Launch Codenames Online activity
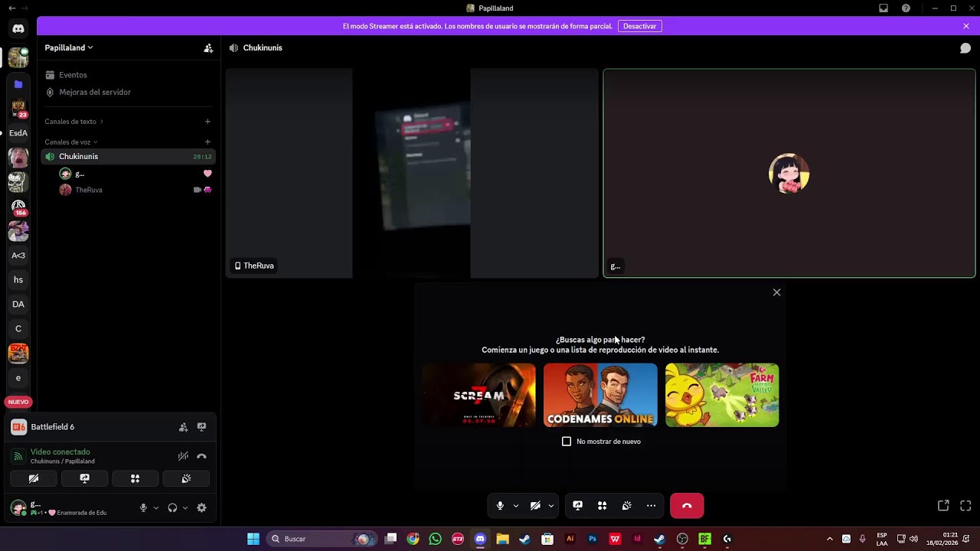 pyautogui.click(x=600, y=395)
